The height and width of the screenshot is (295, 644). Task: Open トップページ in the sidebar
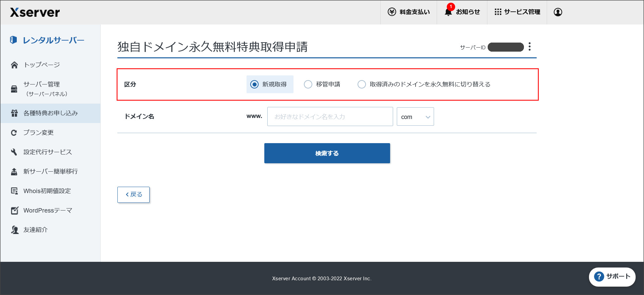[50, 65]
